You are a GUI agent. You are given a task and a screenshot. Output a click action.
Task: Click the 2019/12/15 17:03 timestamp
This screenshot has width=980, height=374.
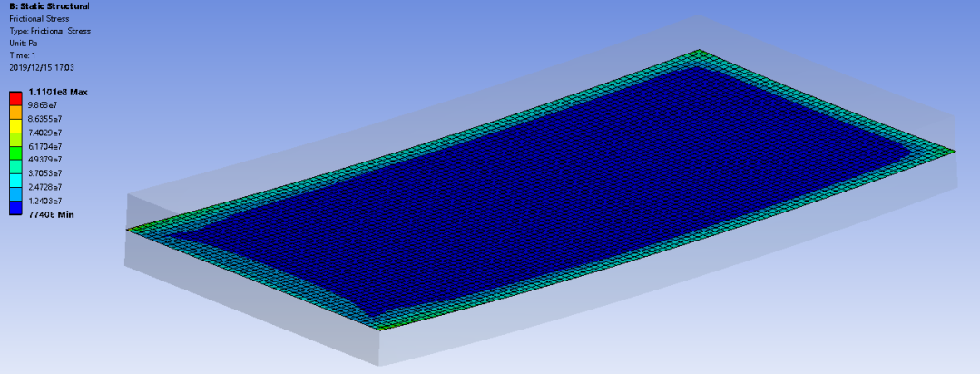41,67
